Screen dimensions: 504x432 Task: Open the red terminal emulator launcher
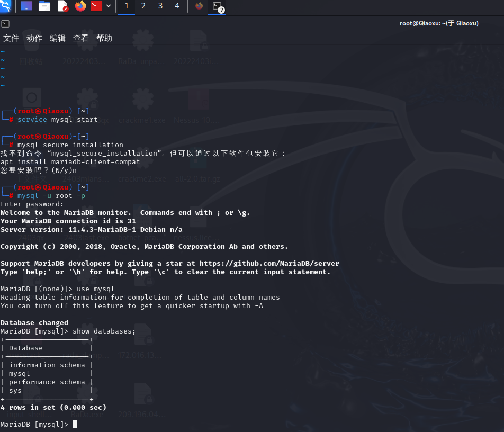96,6
